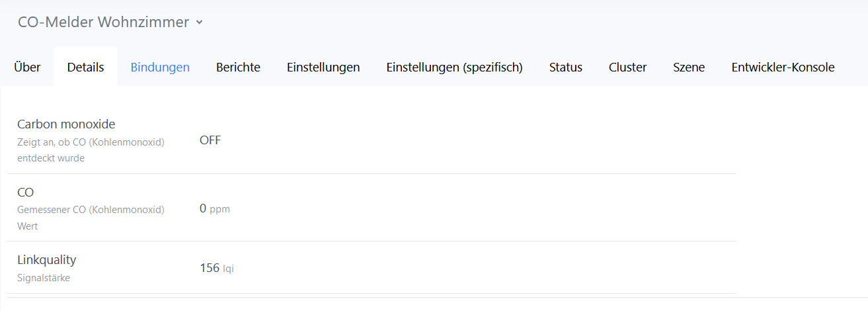This screenshot has height=311, width=868.
Task: Show the Cluster tab
Action: tap(627, 67)
